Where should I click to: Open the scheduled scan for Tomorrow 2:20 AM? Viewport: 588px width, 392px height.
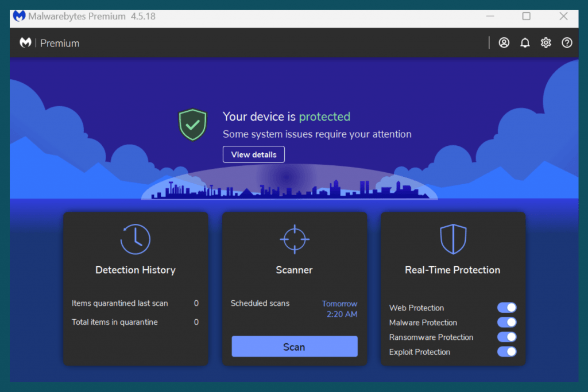pyautogui.click(x=339, y=309)
